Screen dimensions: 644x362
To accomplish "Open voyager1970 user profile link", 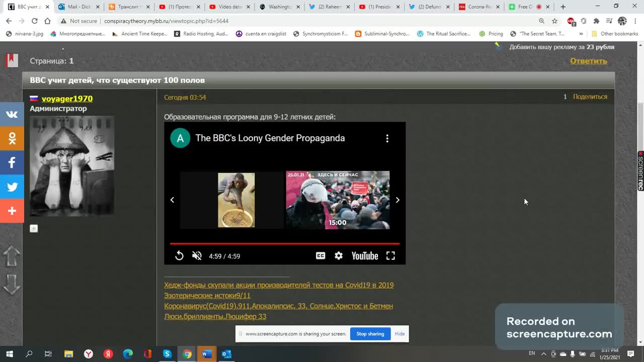I will [x=67, y=99].
